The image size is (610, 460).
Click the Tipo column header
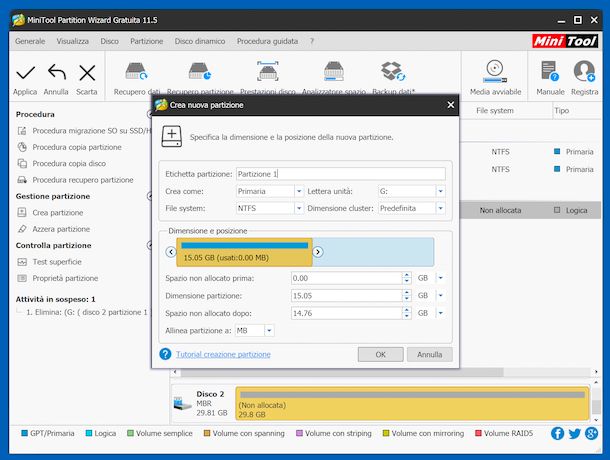click(x=561, y=111)
